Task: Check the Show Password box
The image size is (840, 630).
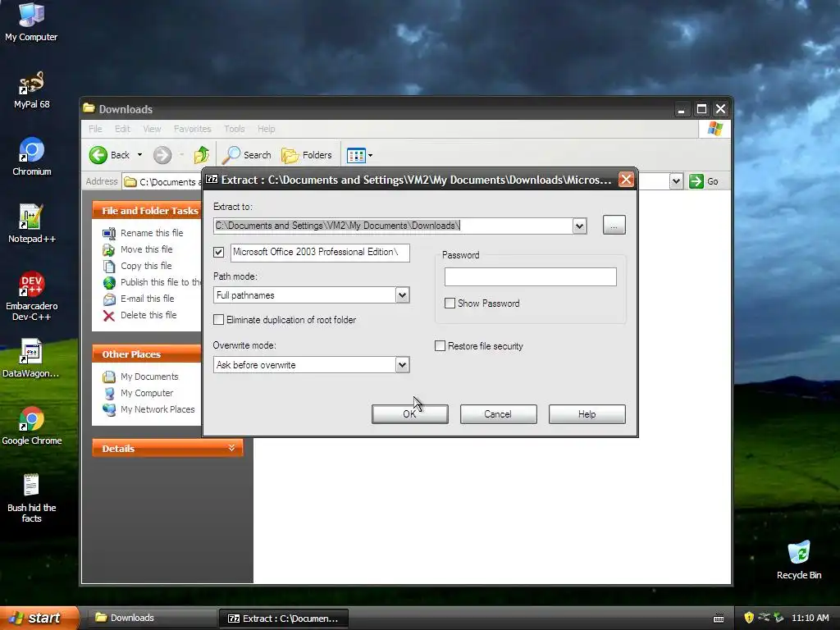Action: [450, 304]
